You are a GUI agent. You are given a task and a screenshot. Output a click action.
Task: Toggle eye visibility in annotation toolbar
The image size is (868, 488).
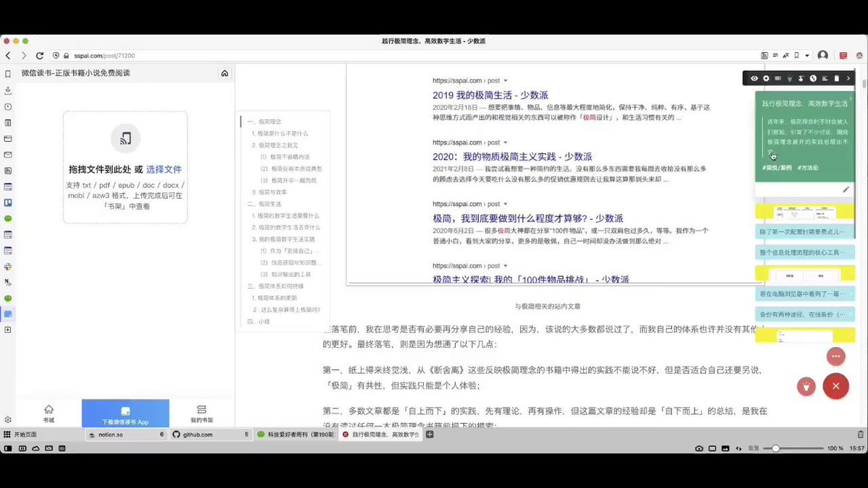coord(754,78)
